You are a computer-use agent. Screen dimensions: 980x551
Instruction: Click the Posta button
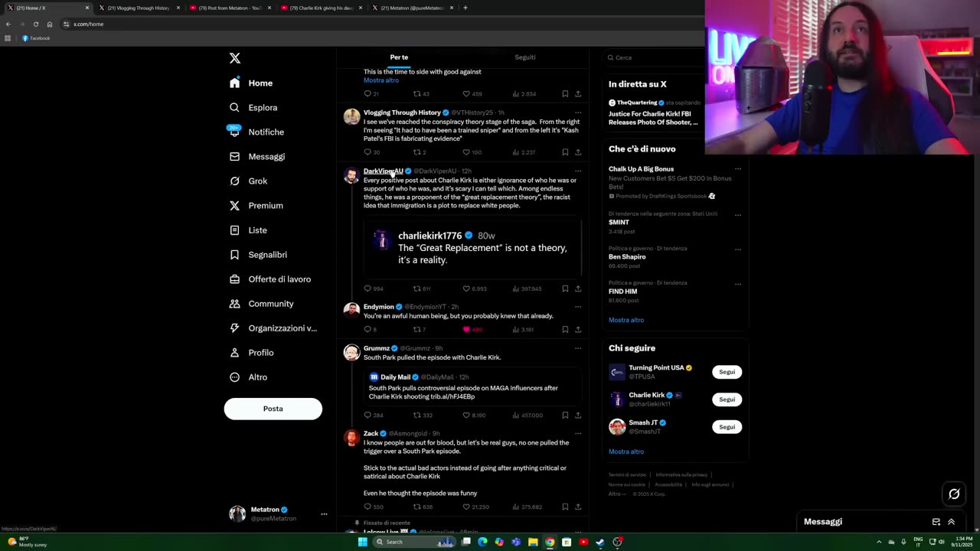273,409
